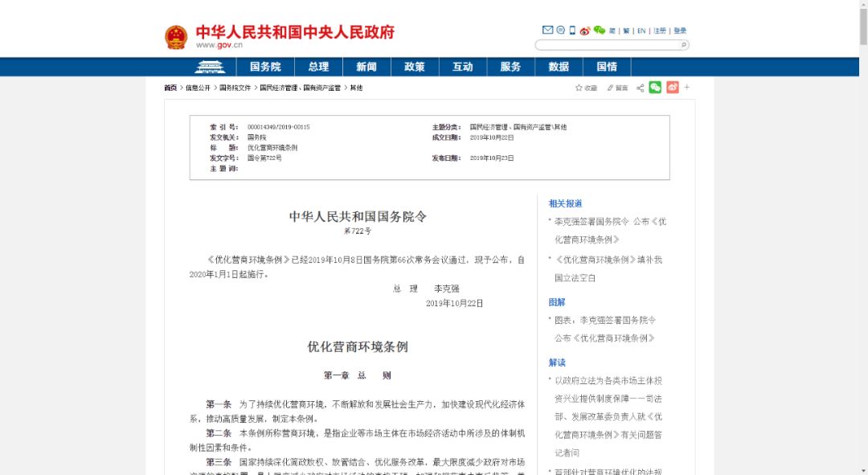The width and height of the screenshot is (868, 475).
Task: Expand more share options plus icon
Action: click(687, 87)
